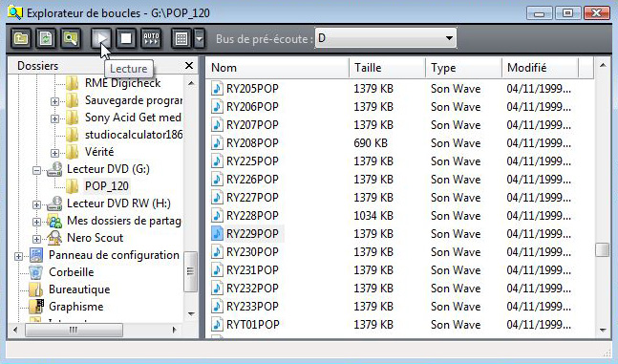This screenshot has width=618, height=364.
Task: Select the file RY206POP
Action: pyautogui.click(x=252, y=107)
